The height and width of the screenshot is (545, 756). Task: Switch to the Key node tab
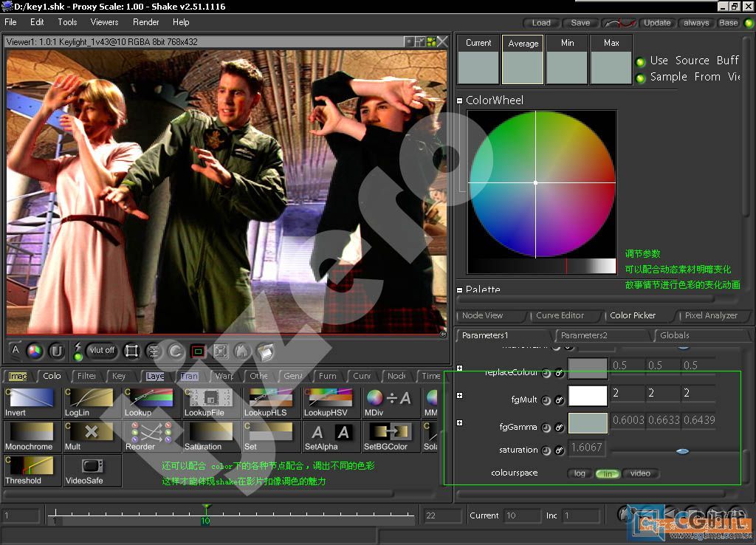point(119,376)
